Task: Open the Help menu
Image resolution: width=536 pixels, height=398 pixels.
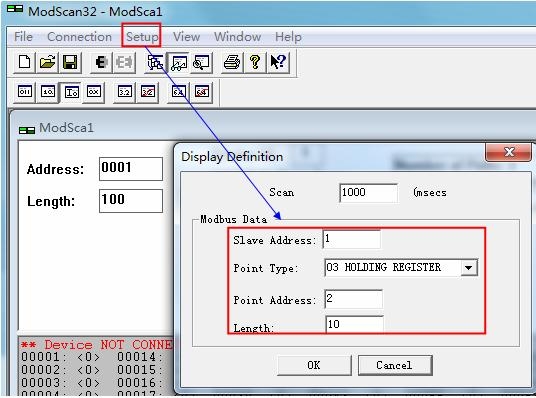Action: (288, 36)
